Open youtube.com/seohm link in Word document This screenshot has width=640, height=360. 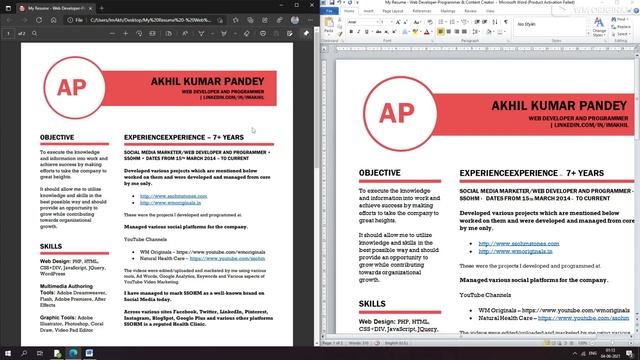tap(583, 318)
